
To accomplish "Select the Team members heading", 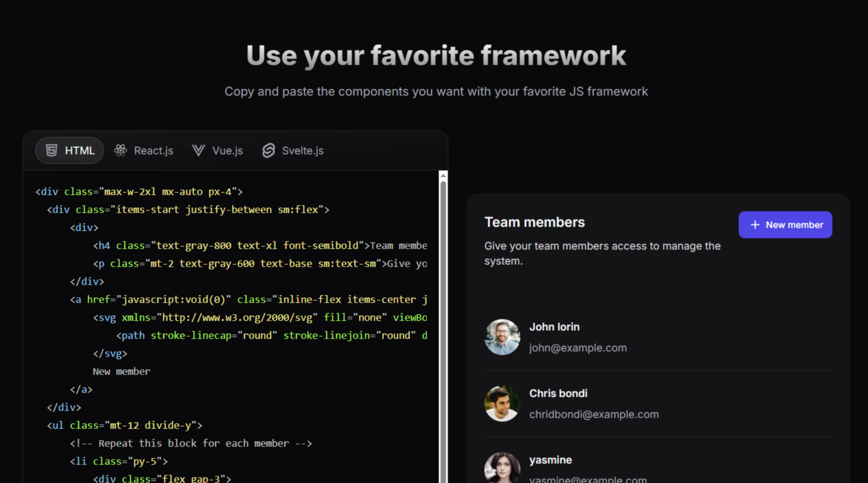I will click(x=534, y=222).
